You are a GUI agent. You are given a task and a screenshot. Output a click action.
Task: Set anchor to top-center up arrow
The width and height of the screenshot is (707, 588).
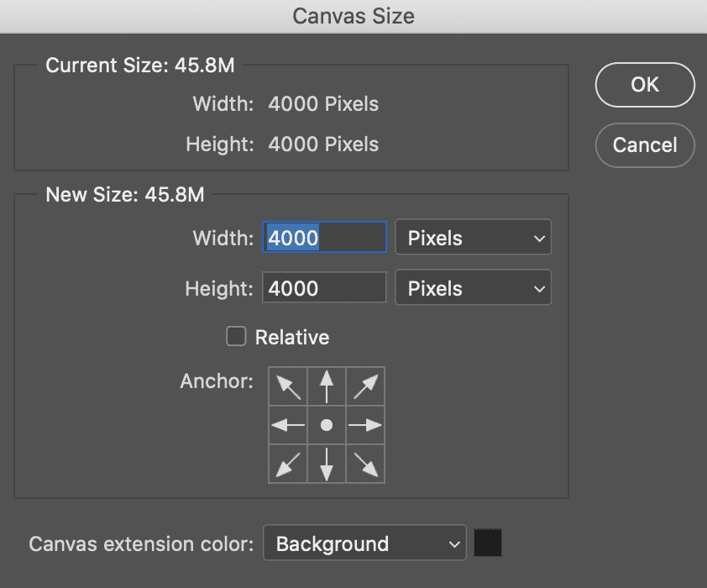(x=327, y=386)
